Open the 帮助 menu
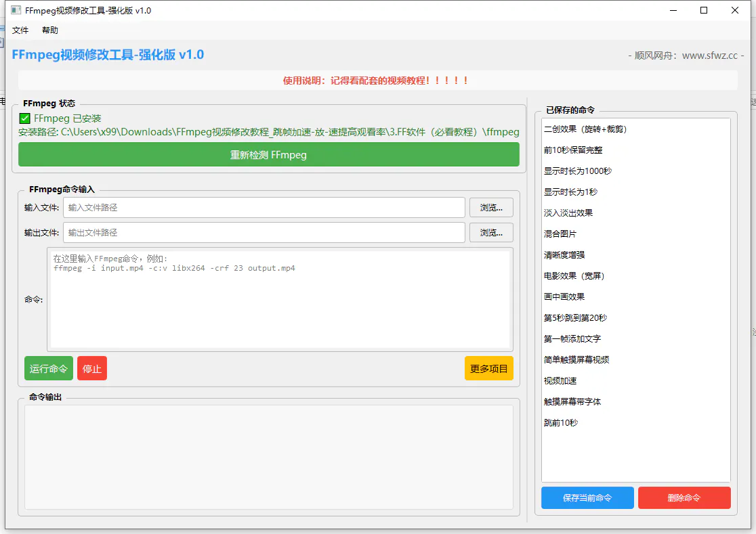This screenshot has height=534, width=756. click(x=49, y=30)
